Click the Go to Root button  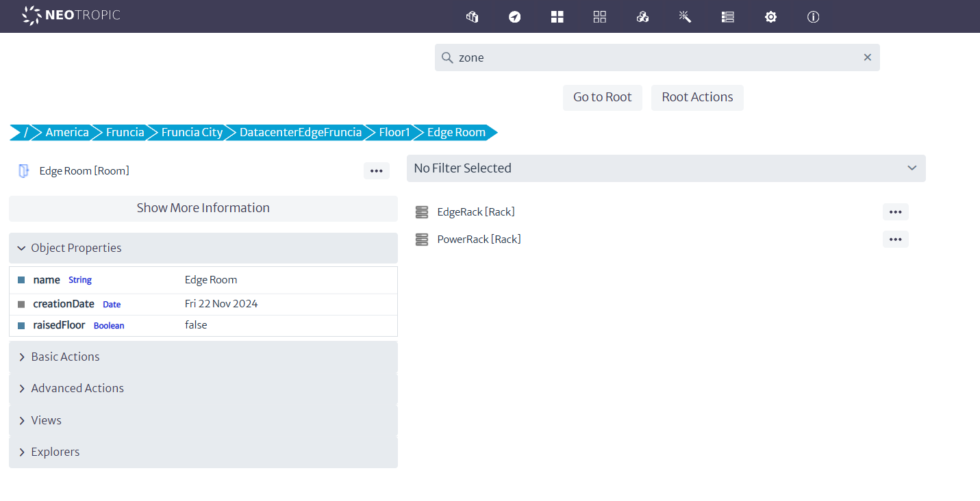602,97
